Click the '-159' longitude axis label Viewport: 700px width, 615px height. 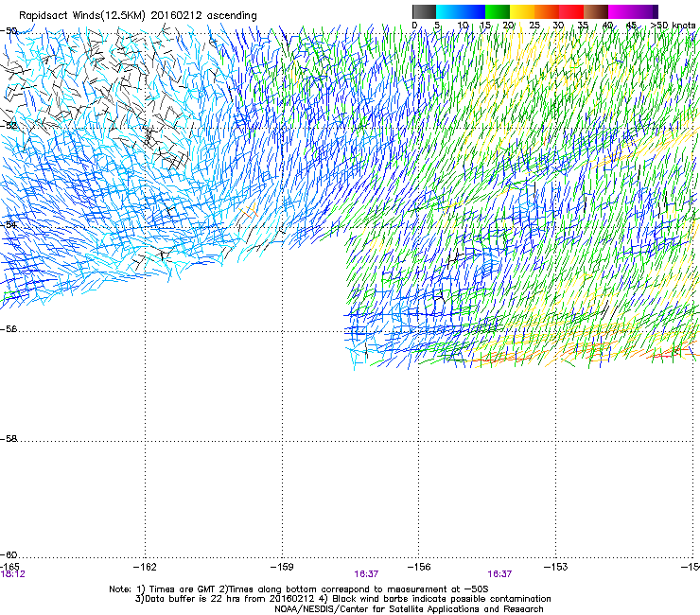[282, 567]
